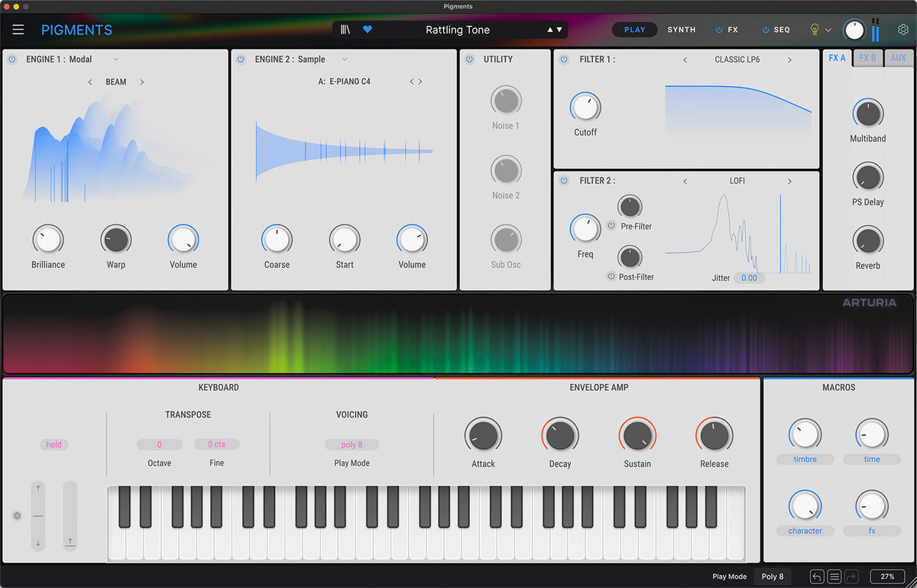
Task: Toggle the hold button
Action: click(x=53, y=444)
